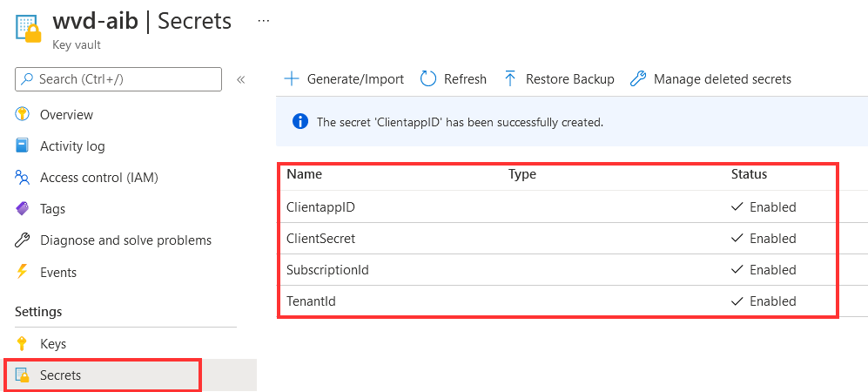The height and width of the screenshot is (392, 868).
Task: Click Restore Backup in toolbar
Action: [x=559, y=79]
